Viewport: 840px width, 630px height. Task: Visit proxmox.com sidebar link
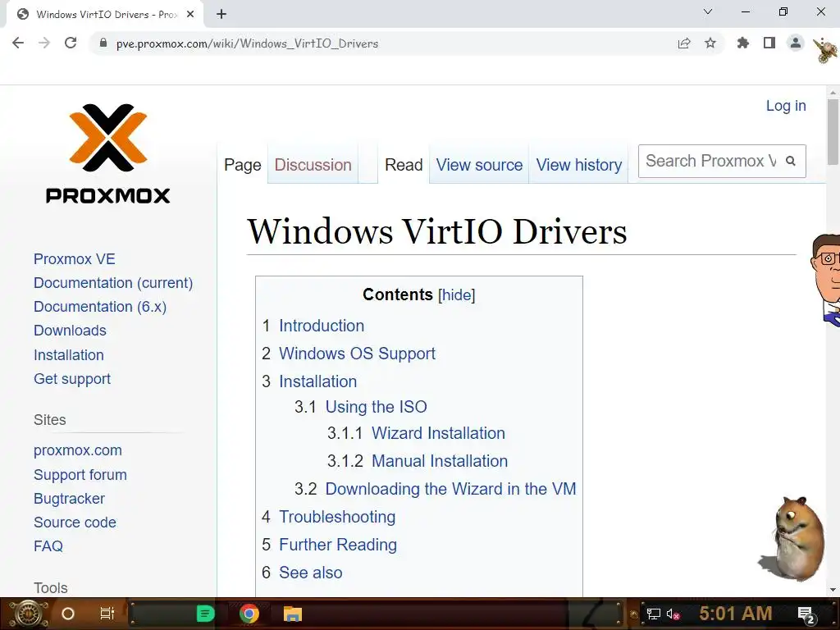pyautogui.click(x=78, y=450)
